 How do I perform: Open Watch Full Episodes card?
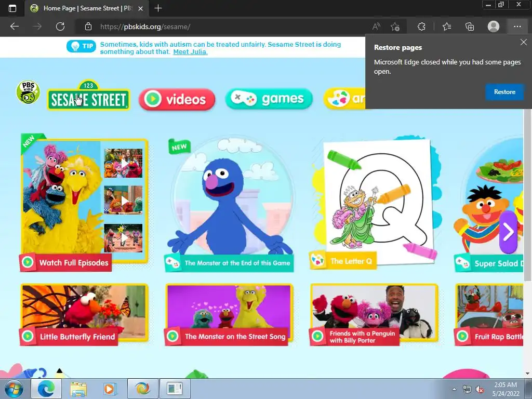click(84, 204)
